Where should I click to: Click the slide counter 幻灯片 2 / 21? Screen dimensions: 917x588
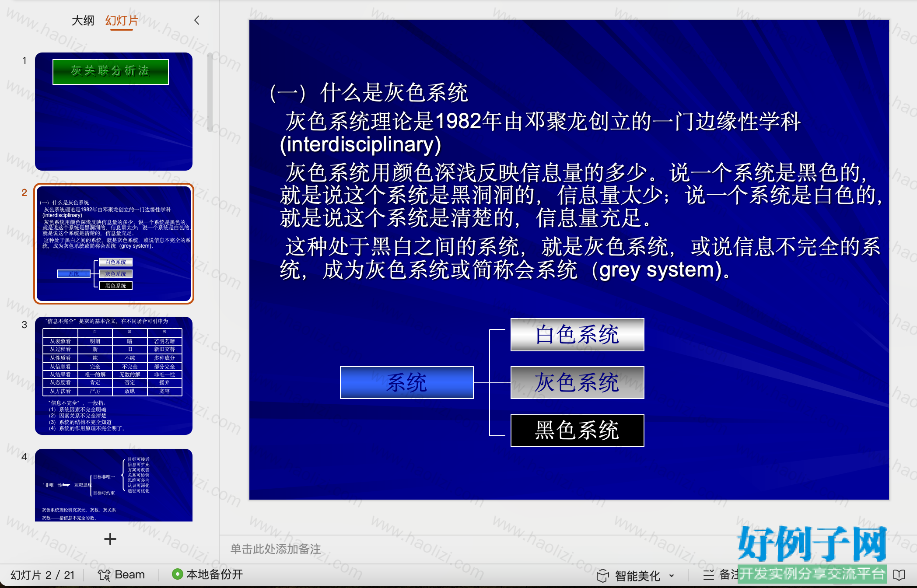point(42,575)
